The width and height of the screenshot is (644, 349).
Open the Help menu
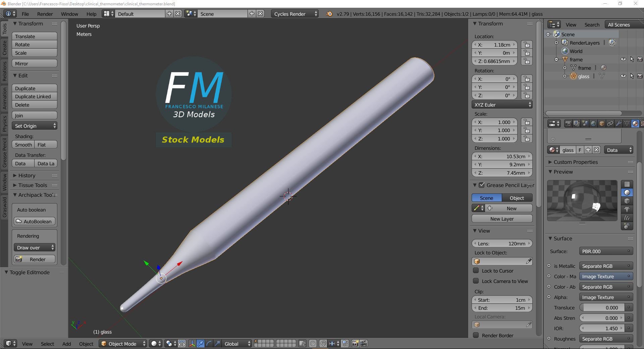[x=91, y=14]
